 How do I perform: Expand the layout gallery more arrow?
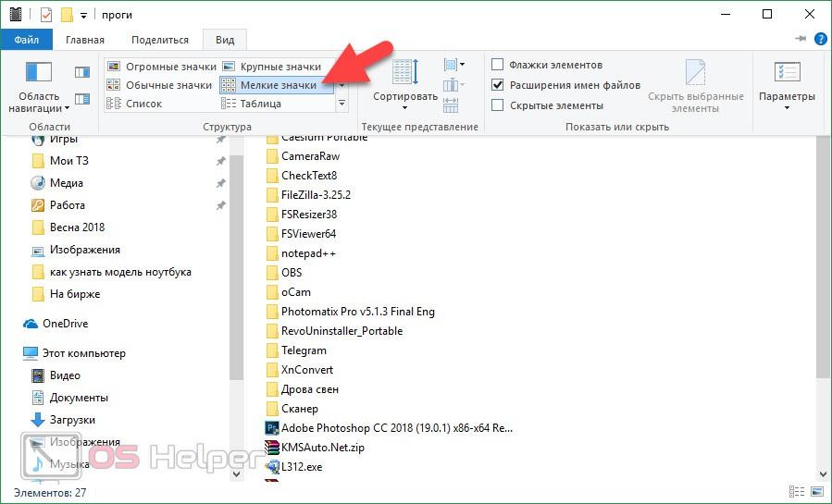(x=341, y=104)
